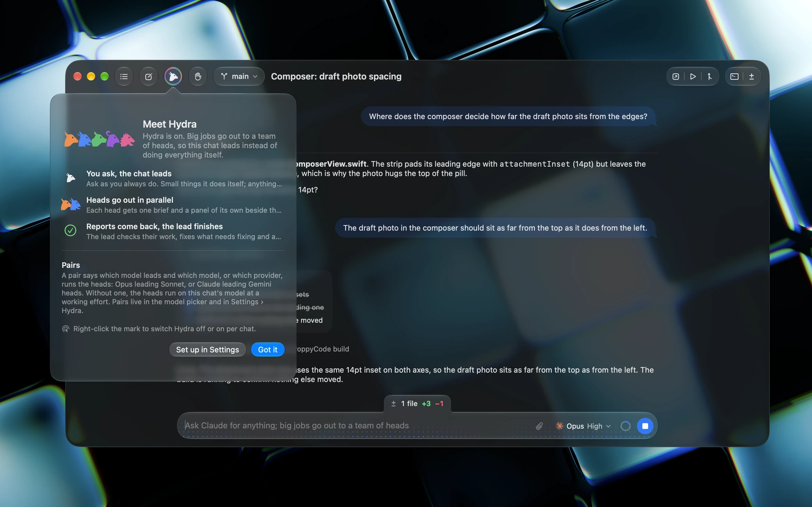Open the Opus High model picker
Screen dimensions: 812x507
click(x=583, y=426)
